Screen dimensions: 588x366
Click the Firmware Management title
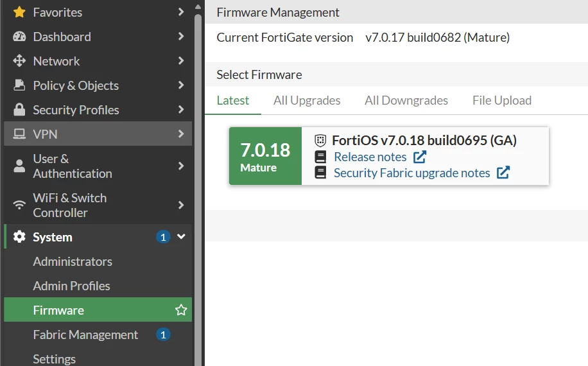(278, 12)
